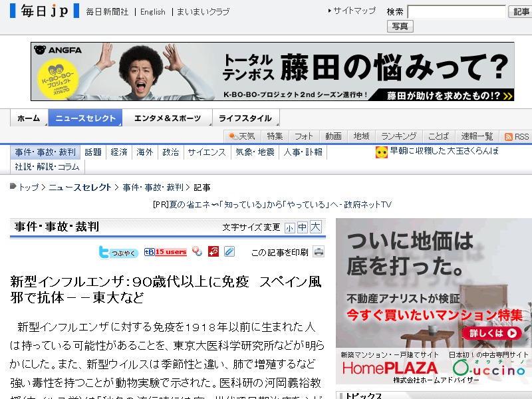Click the 毎日新聞社 header link
This screenshot has width=532, height=399.
pyautogui.click(x=107, y=12)
